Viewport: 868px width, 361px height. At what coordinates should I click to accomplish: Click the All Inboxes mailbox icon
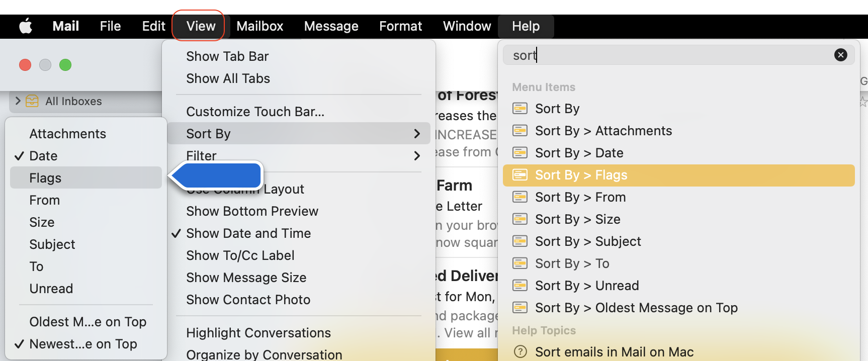click(x=32, y=101)
